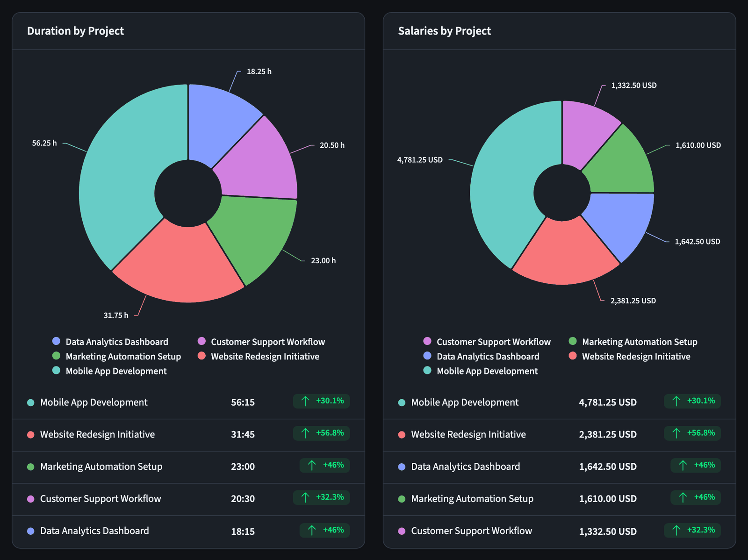Toggle the Data Analytics Dashboard legend in the Duration chart

pyautogui.click(x=110, y=342)
